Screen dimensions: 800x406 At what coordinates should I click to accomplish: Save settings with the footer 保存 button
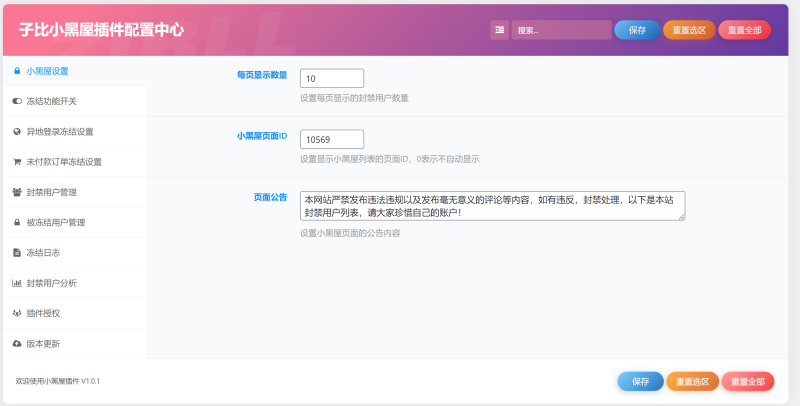[x=640, y=382]
